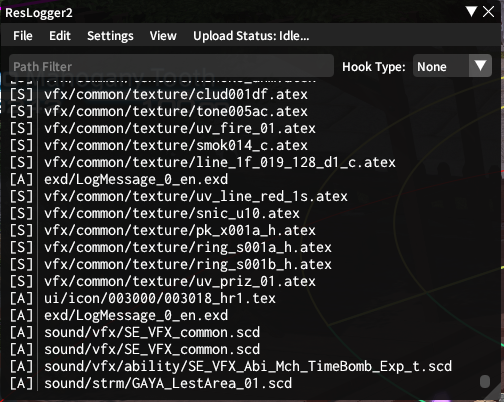Open the Hook Type dropdown
Screen dimensions: 504x402
pos(452,66)
